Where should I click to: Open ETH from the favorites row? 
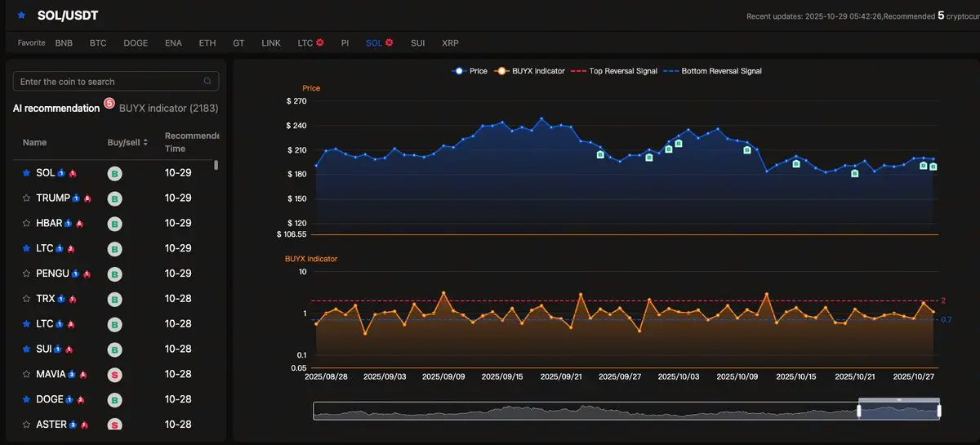207,42
